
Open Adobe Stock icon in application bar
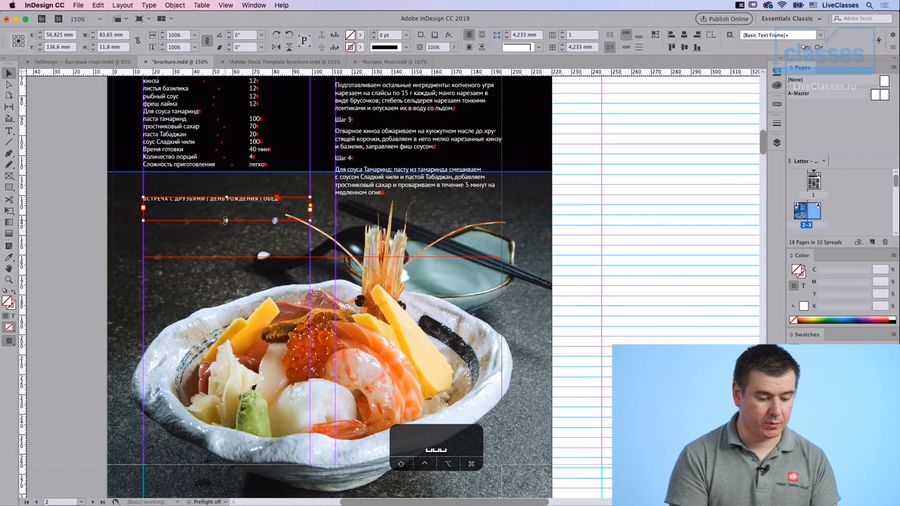point(58,19)
